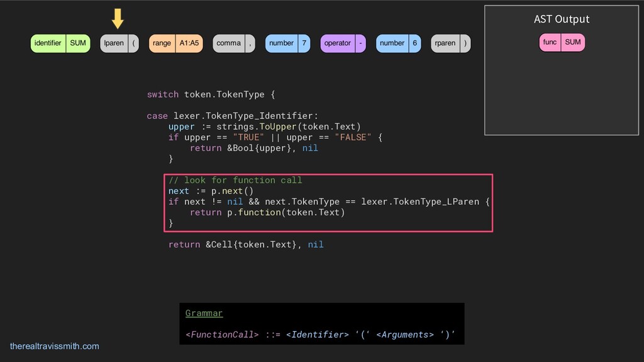Select the operator minus token chip
Viewport: 644px width, 362px height.
click(343, 43)
